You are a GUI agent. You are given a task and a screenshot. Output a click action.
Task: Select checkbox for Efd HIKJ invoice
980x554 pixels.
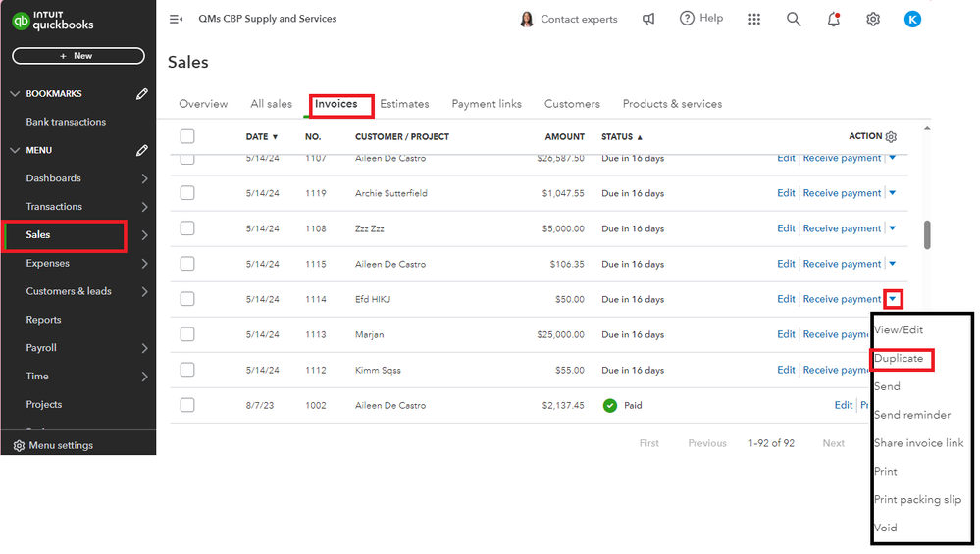pos(187,299)
